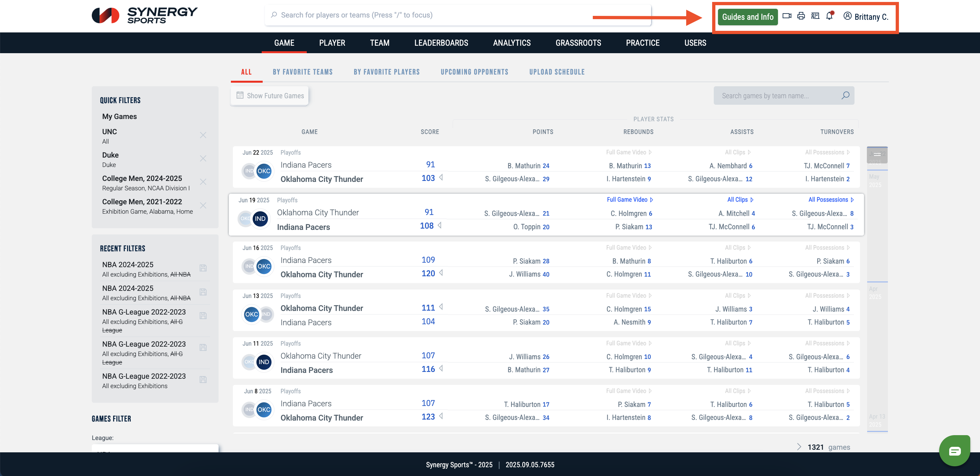This screenshot has height=476, width=980.
Task: Click the video camera icon in header
Action: [787, 16]
